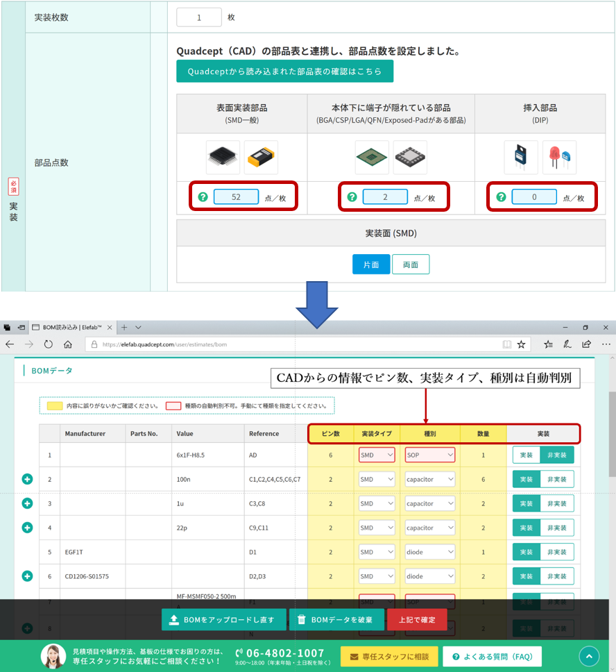This screenshot has width=616, height=672.
Task: Select the BOM読み込み browser tab
Action: pyautogui.click(x=69, y=327)
